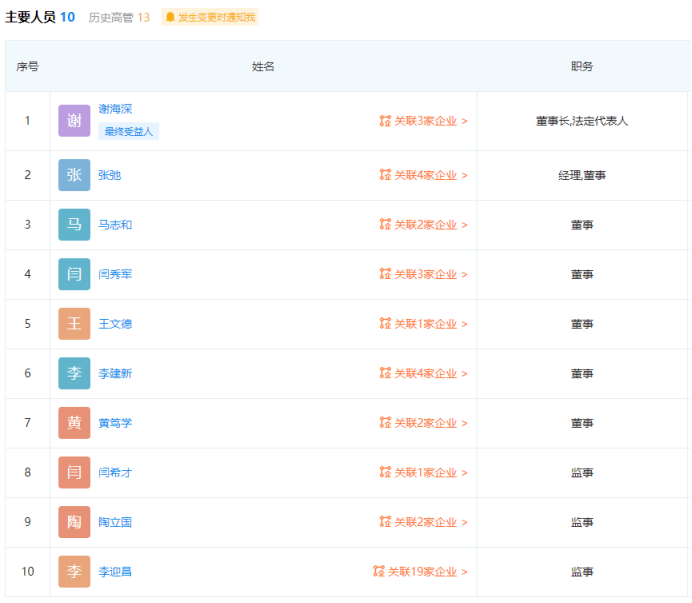
Task: Click the 发生变更时通知我 button
Action: (x=210, y=17)
